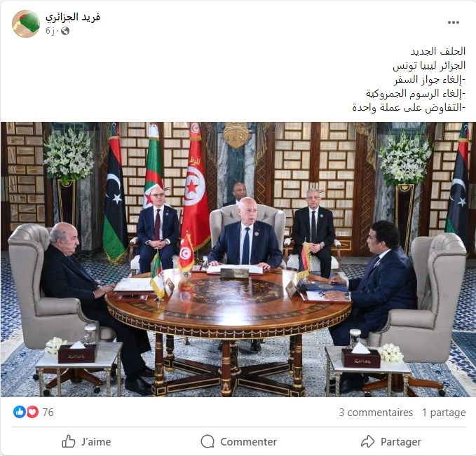Click the share arrow icon next to Partager
This screenshot has height=456, width=476.
368,441
